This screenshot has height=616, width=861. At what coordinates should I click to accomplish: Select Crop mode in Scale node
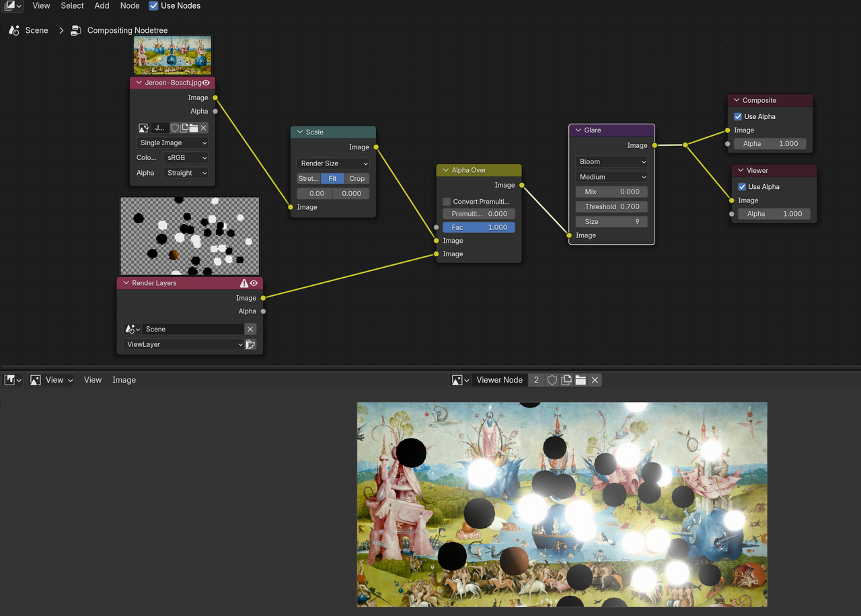pos(357,178)
